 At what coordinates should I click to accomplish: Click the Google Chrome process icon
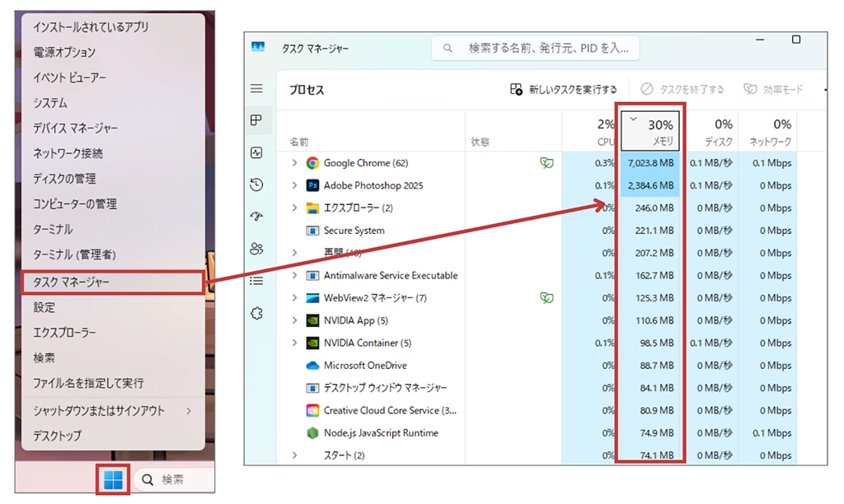pyautogui.click(x=312, y=163)
